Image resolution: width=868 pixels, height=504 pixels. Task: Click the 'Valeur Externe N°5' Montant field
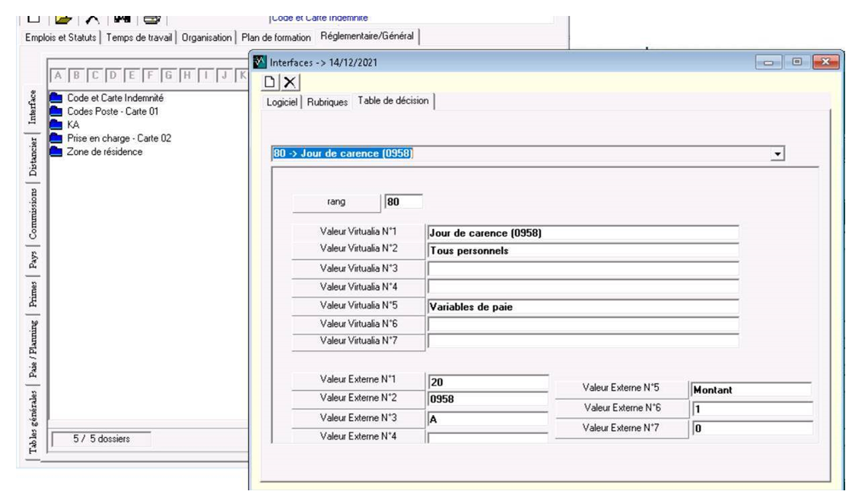(750, 390)
